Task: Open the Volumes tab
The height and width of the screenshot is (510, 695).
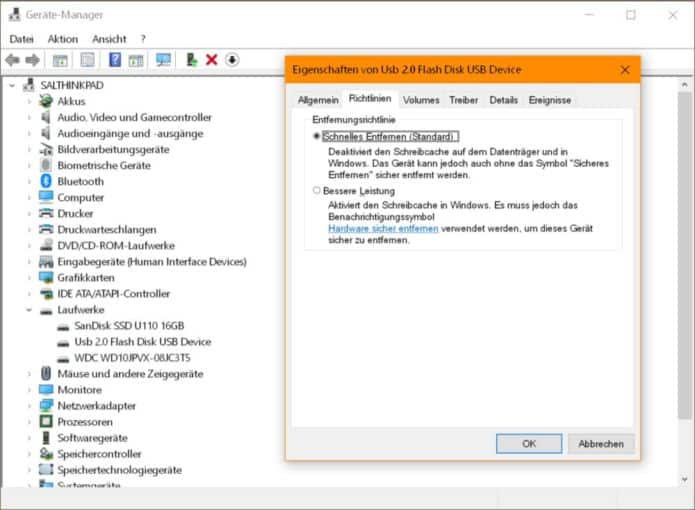Action: click(421, 100)
